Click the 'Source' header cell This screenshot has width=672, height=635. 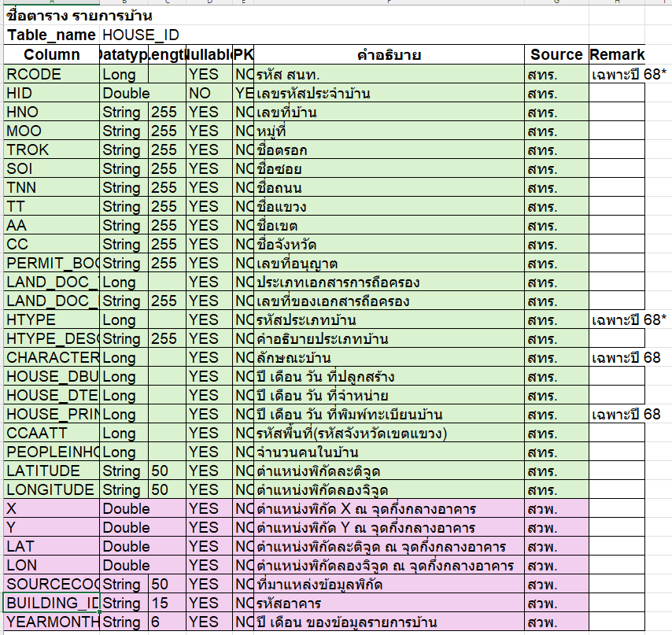point(556,54)
